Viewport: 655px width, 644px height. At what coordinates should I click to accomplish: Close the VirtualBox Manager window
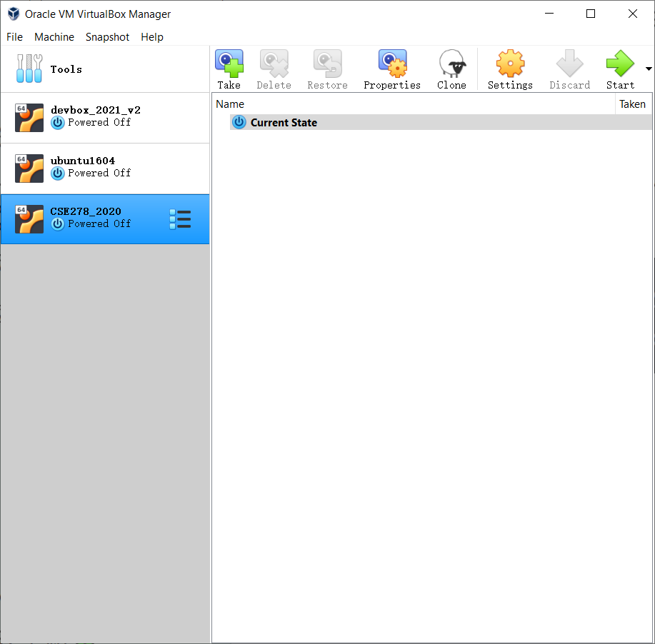click(632, 14)
